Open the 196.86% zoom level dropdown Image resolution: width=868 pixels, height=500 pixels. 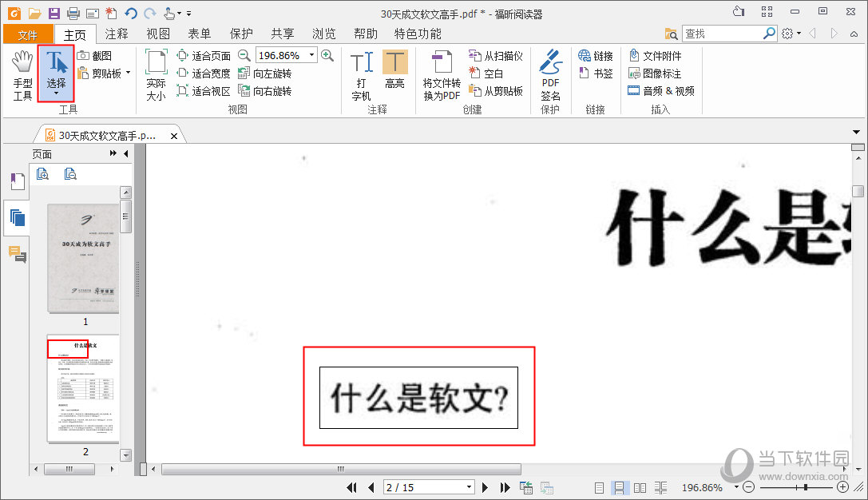[x=312, y=55]
